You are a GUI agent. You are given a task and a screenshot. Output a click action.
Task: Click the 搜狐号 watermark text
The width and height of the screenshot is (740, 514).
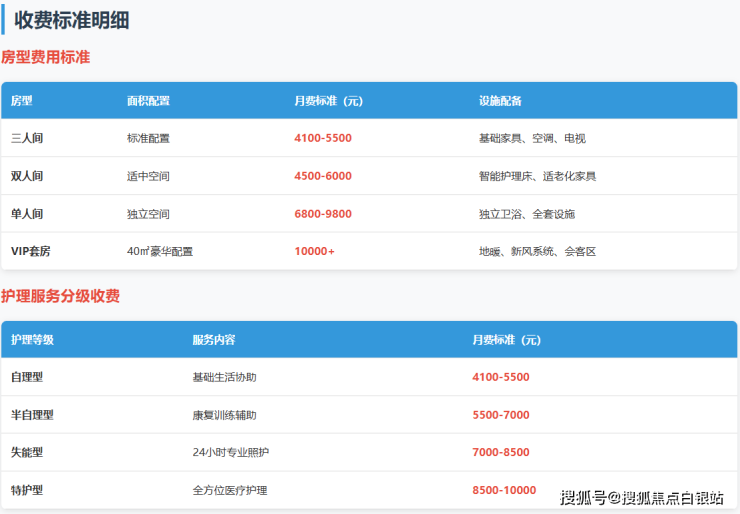click(582, 497)
